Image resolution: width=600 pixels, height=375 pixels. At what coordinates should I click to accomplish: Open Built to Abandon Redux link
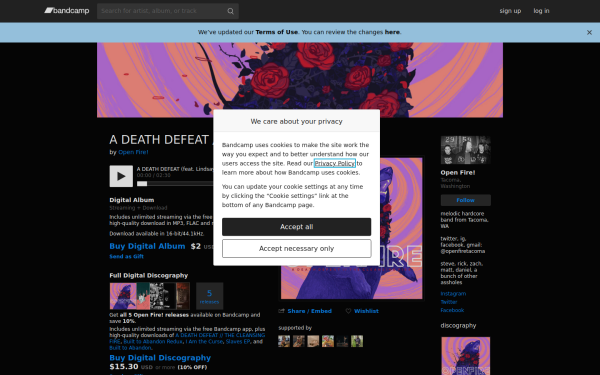[x=153, y=342]
